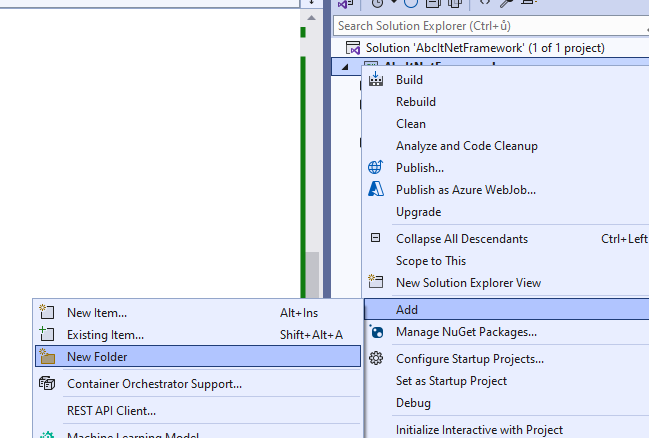The width and height of the screenshot is (649, 438).
Task: Click the NuGet packages icon
Action: click(376, 332)
